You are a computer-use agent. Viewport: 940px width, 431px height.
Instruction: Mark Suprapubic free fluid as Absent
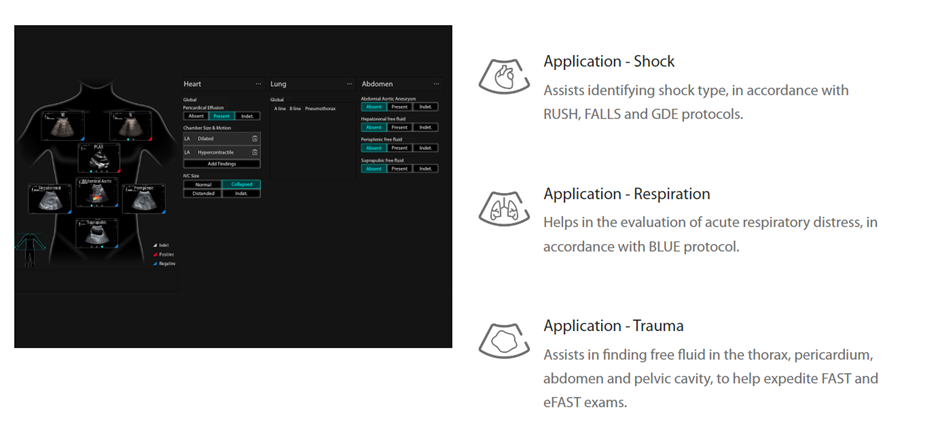click(x=373, y=168)
